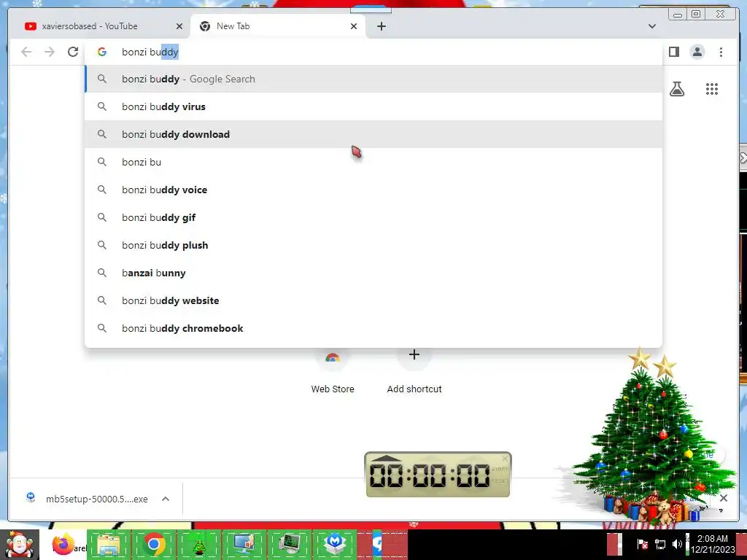This screenshot has height=560, width=747.
Task: Close the xaviersobased YouTube tab
Action: pyautogui.click(x=179, y=26)
